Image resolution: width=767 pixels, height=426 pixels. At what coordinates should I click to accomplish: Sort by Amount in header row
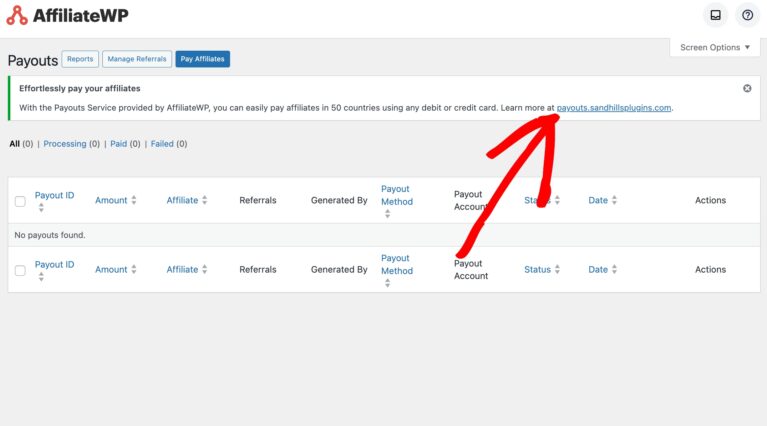point(111,200)
